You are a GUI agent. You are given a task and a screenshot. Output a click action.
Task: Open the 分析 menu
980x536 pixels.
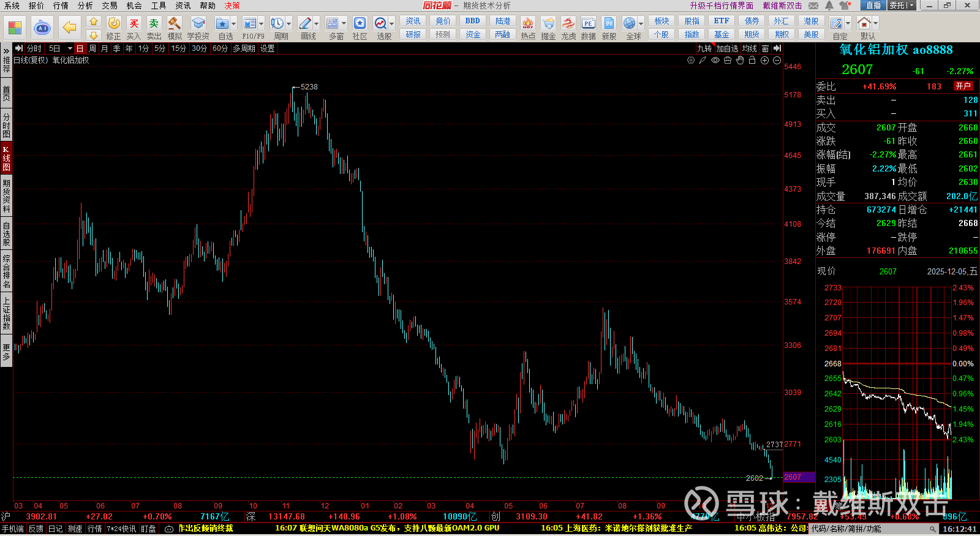pyautogui.click(x=85, y=6)
